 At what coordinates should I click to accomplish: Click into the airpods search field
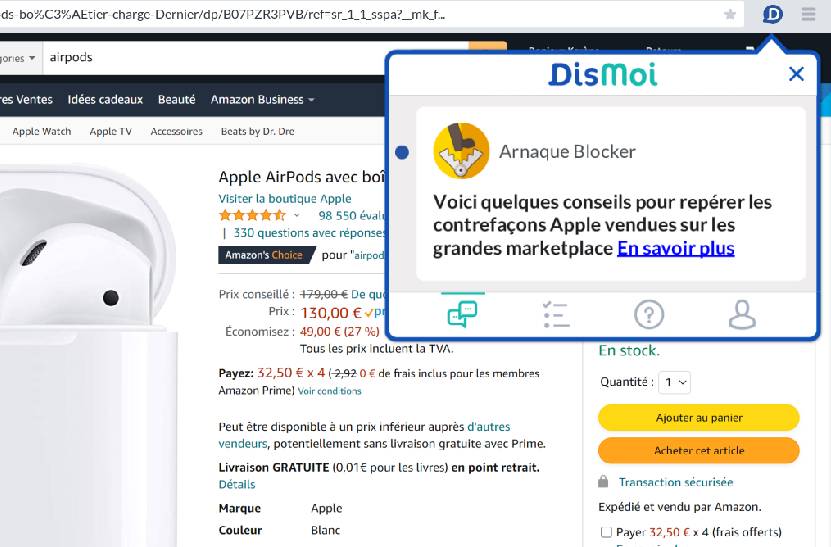coord(255,58)
